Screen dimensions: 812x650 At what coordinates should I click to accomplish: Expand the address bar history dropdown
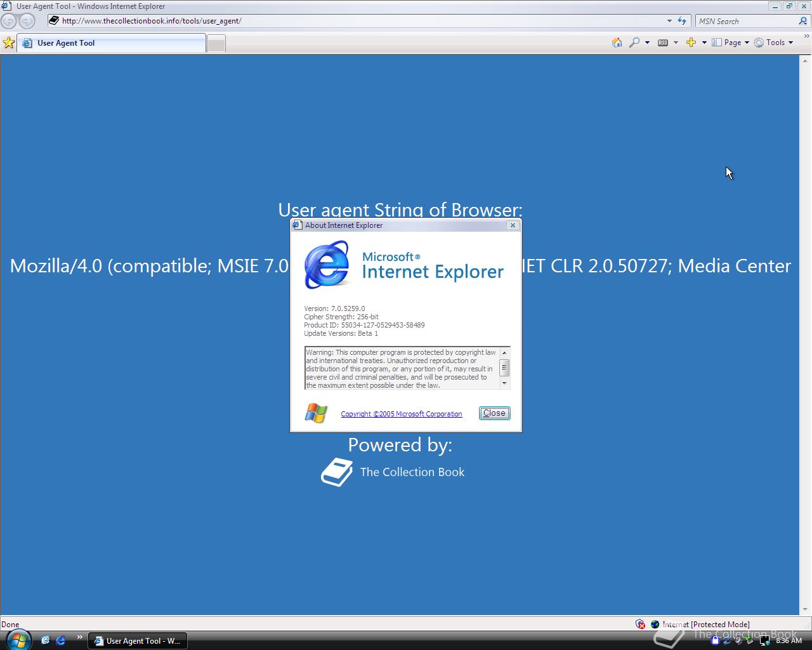(669, 21)
